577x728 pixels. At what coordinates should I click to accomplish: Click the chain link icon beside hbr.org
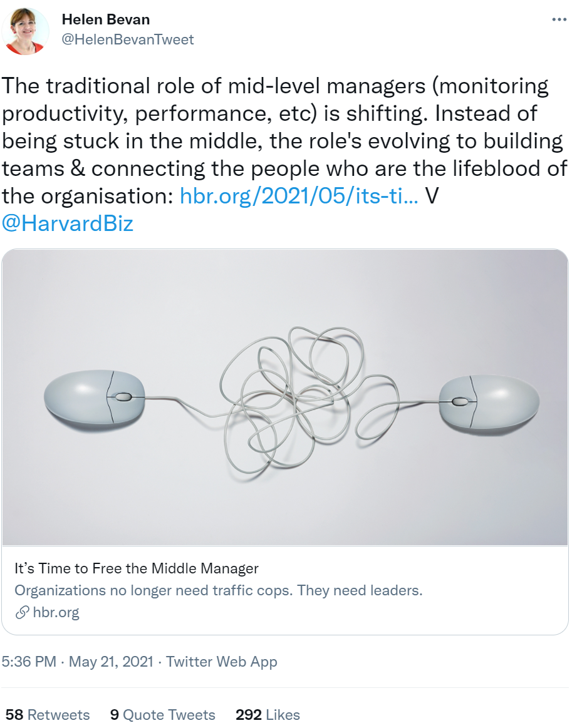[x=22, y=612]
